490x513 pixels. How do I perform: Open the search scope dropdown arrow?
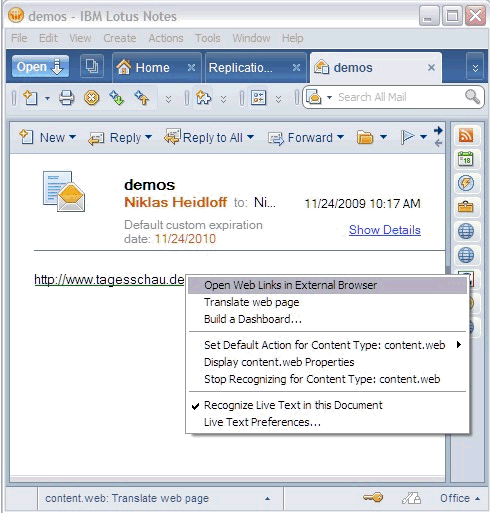tap(329, 97)
